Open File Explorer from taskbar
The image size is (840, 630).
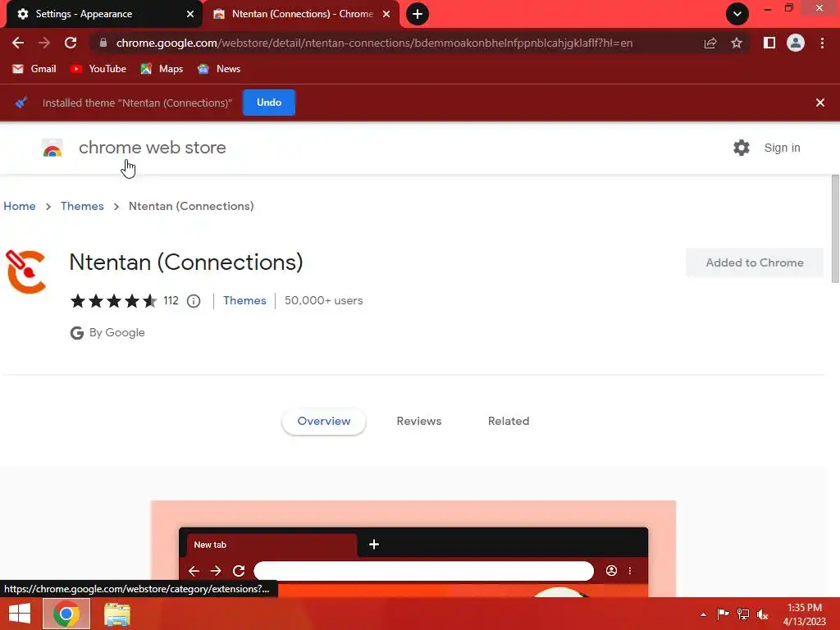tap(116, 614)
